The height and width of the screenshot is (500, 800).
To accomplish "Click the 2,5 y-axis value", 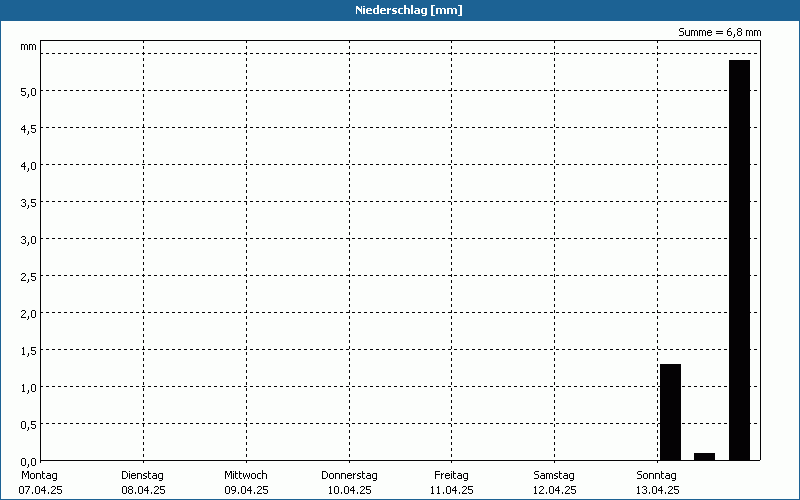I will [x=29, y=278].
